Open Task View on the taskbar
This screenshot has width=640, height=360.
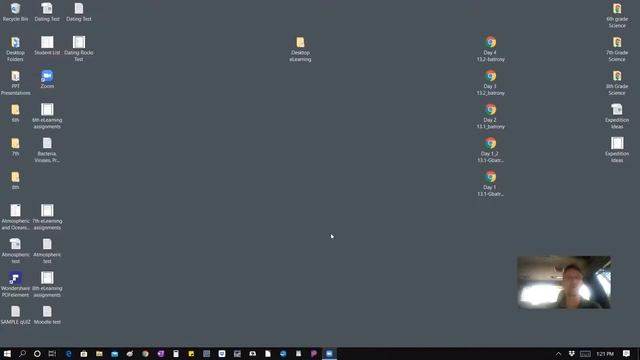pyautogui.click(x=52, y=353)
